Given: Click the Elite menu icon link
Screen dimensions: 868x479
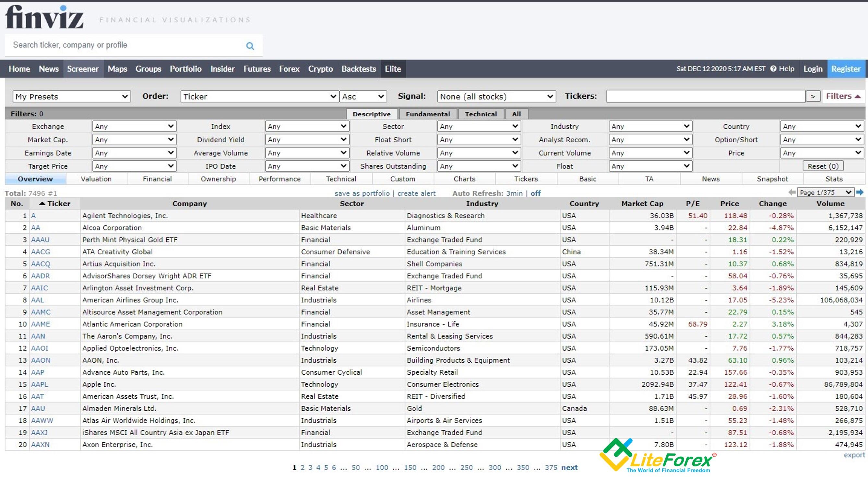Looking at the screenshot, I should click(x=393, y=69).
